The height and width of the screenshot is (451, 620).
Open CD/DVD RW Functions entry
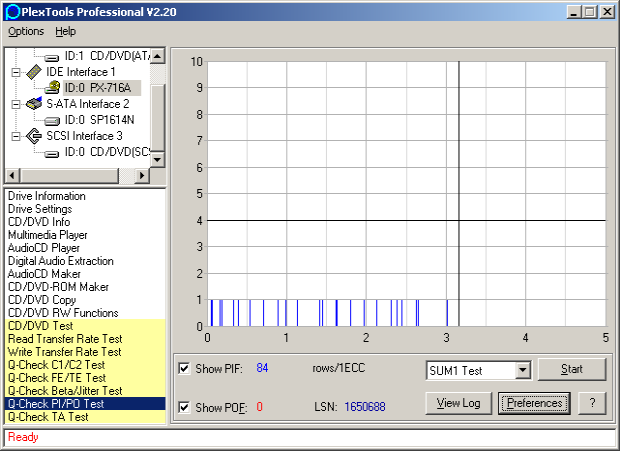[x=63, y=313]
